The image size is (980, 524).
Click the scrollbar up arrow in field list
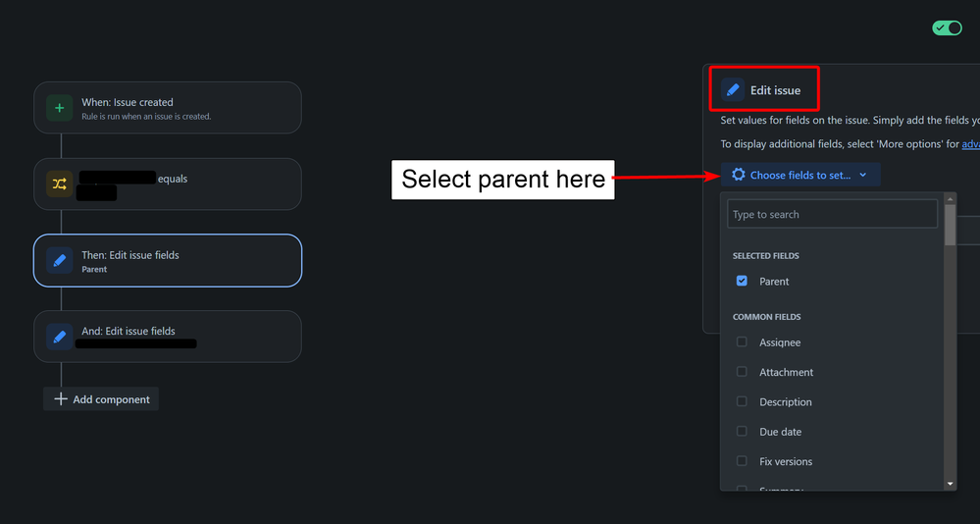click(950, 199)
